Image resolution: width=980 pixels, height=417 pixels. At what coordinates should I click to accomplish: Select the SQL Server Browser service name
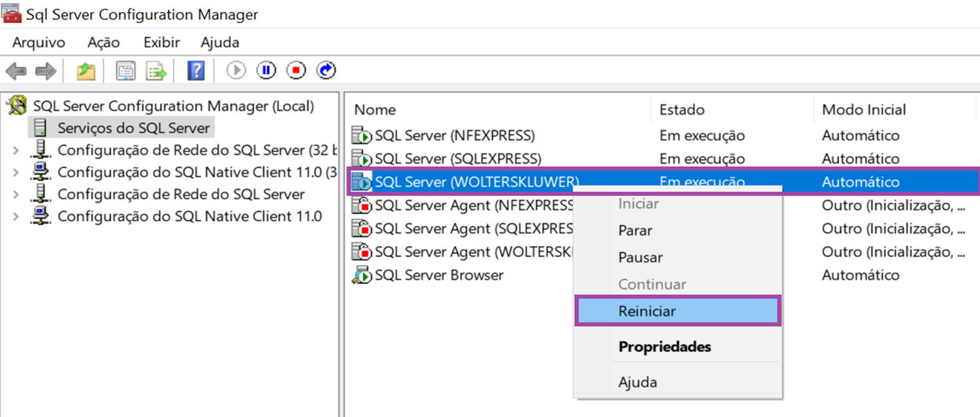[x=439, y=275]
